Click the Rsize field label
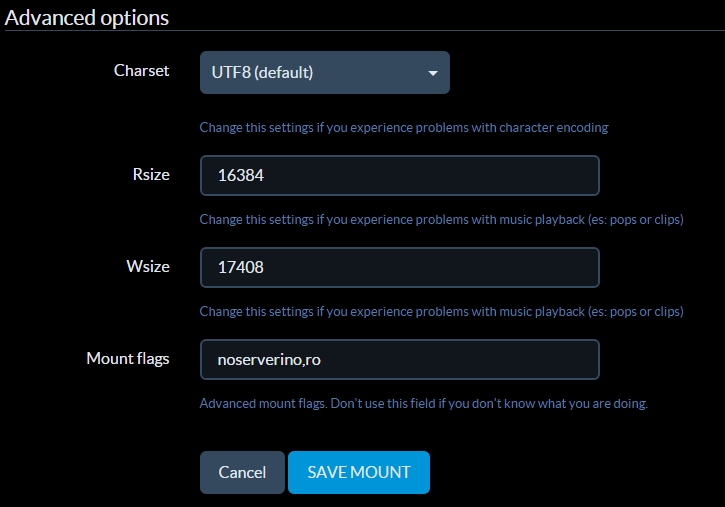This screenshot has height=507, width=725. pos(150,175)
